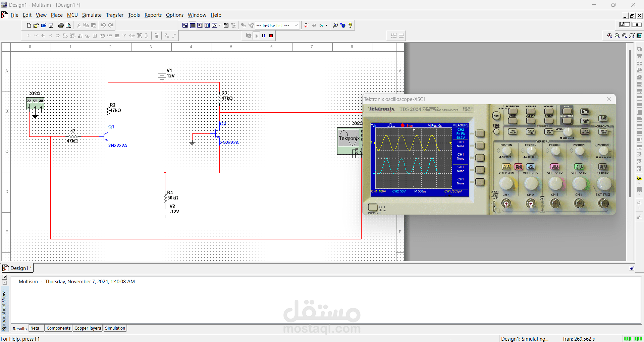The width and height of the screenshot is (644, 342).
Task: Close the Spreadsheet View panel
Action: [5, 277]
